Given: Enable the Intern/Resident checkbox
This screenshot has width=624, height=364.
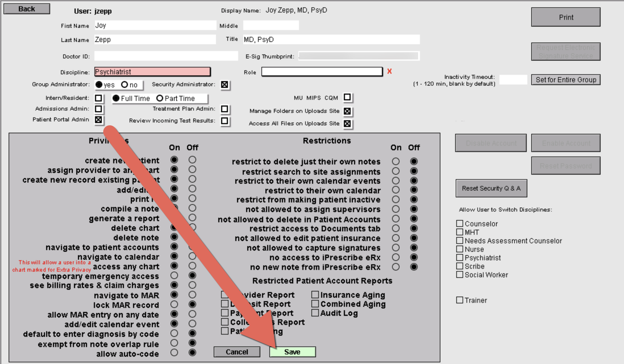Looking at the screenshot, I should click(99, 98).
